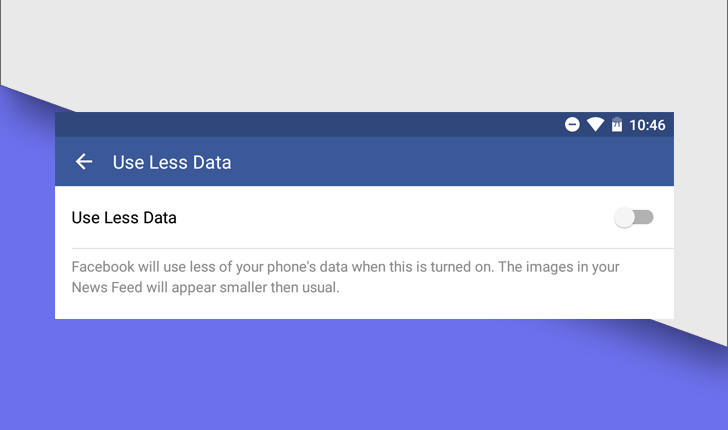Screen dimensions: 728x430
Task: Tap the battery status icon
Action: pyautogui.click(x=617, y=125)
